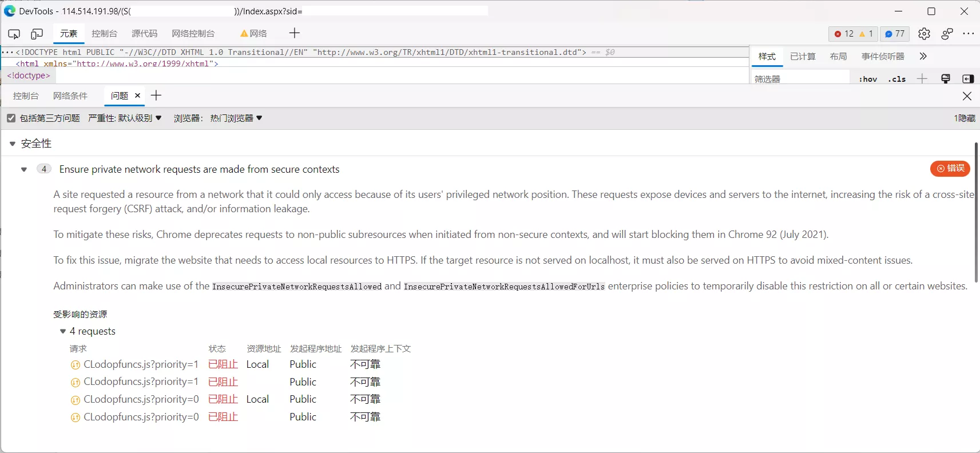Select the 事件侦听器 pane tab
The width and height of the screenshot is (980, 453).
[x=883, y=56]
